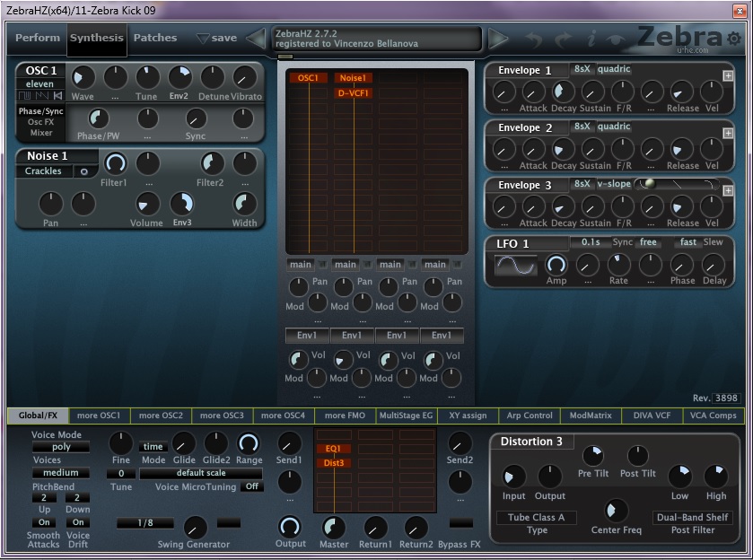This screenshot has width=753, height=560.
Task: Click the next preset arrow
Action: coord(498,39)
